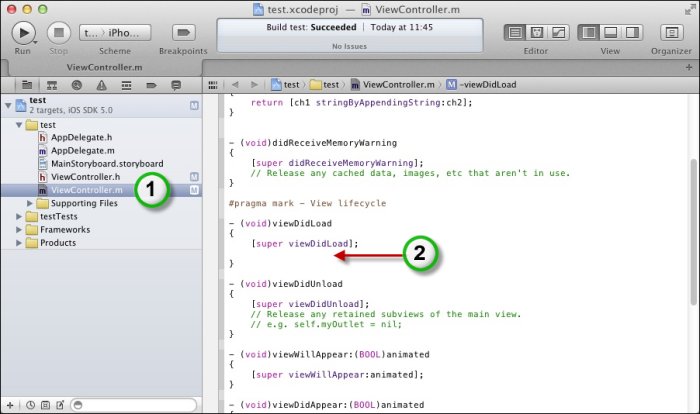Screen dimensions: 700x414
Task: Expand the Frameworks folder
Action: (19, 230)
